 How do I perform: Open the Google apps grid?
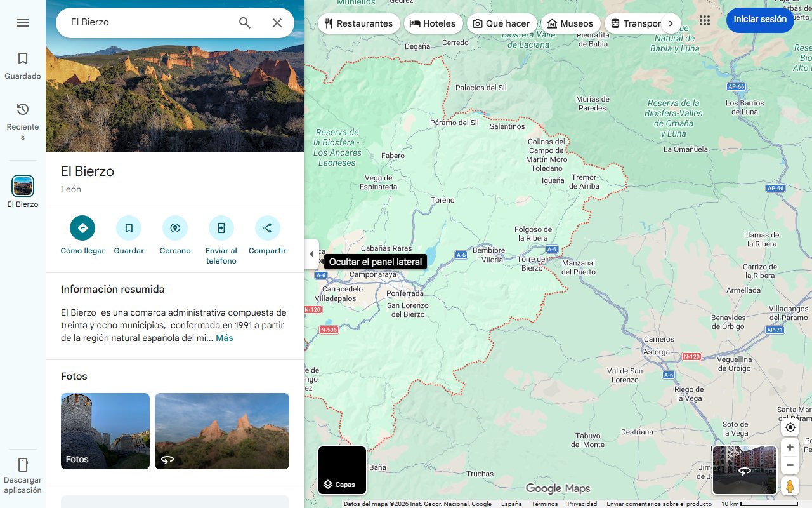pos(704,20)
